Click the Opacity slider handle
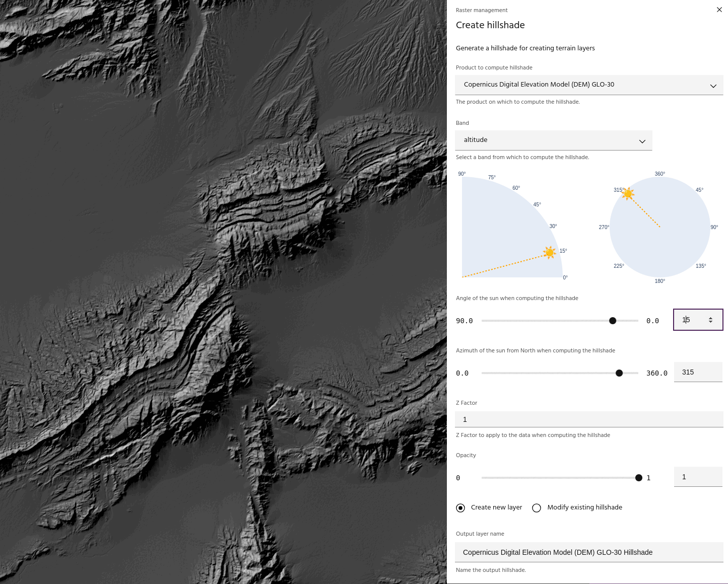The height and width of the screenshot is (584, 728). pos(639,478)
